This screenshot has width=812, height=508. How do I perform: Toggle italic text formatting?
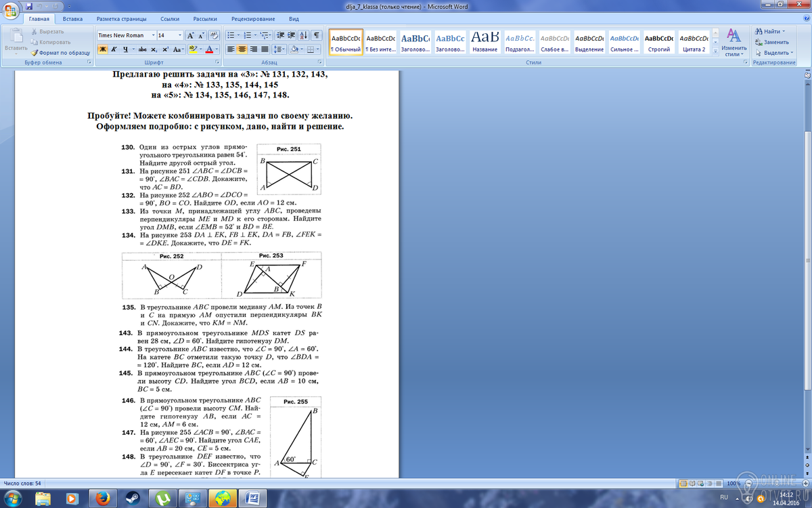[115, 49]
